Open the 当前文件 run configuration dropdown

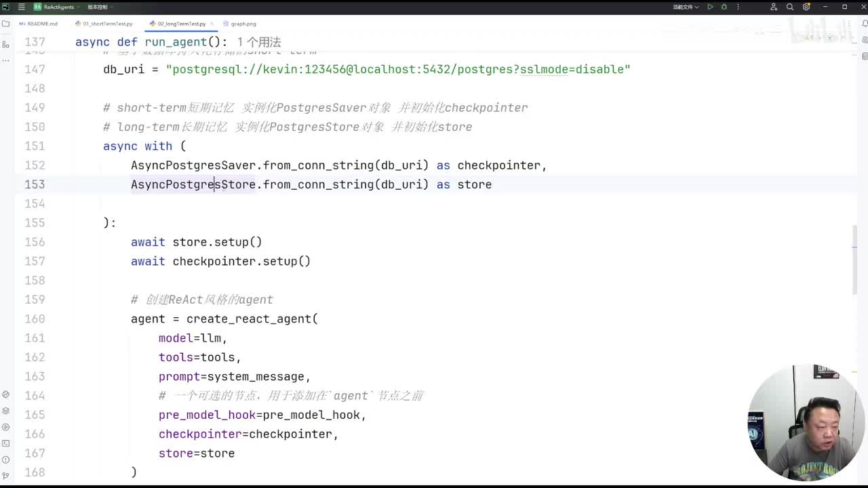[x=686, y=7]
